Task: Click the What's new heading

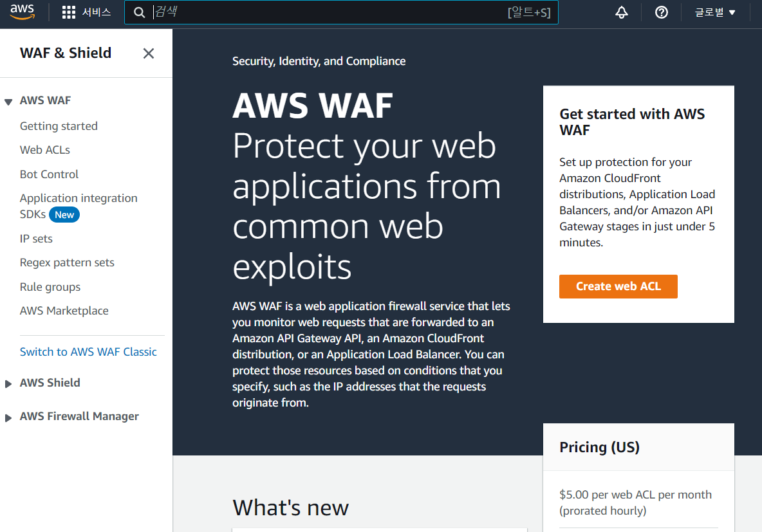Action: [291, 508]
